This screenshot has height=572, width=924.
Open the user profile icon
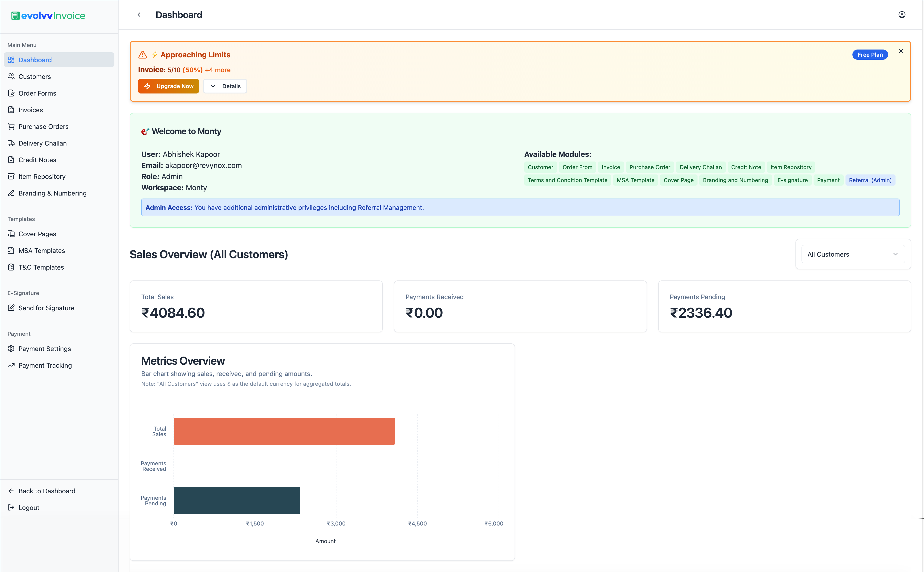tap(902, 14)
